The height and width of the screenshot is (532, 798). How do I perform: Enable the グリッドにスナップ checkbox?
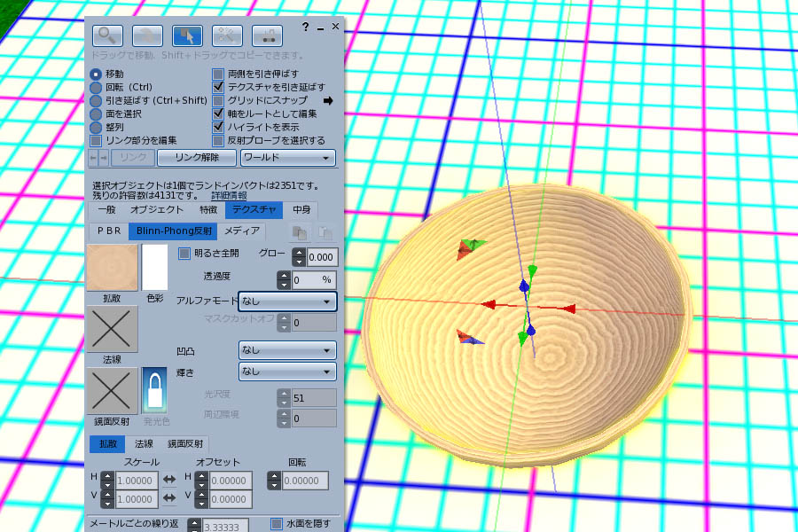[219, 101]
